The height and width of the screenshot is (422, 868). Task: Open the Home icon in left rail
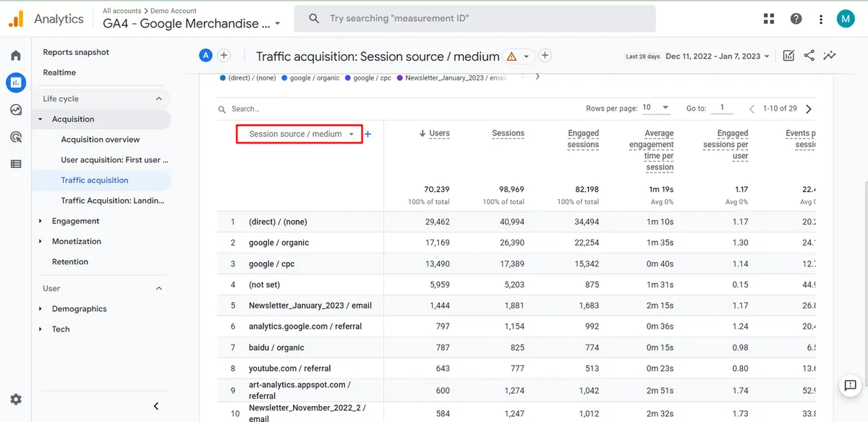(16, 56)
